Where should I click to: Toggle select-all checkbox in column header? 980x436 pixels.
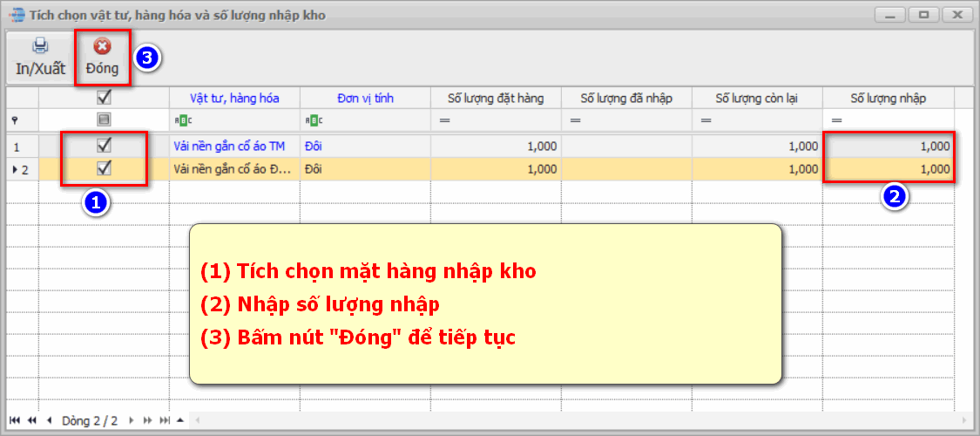tap(104, 98)
